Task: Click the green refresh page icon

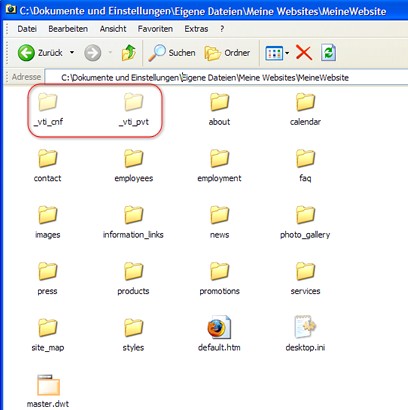Action: tap(328, 53)
